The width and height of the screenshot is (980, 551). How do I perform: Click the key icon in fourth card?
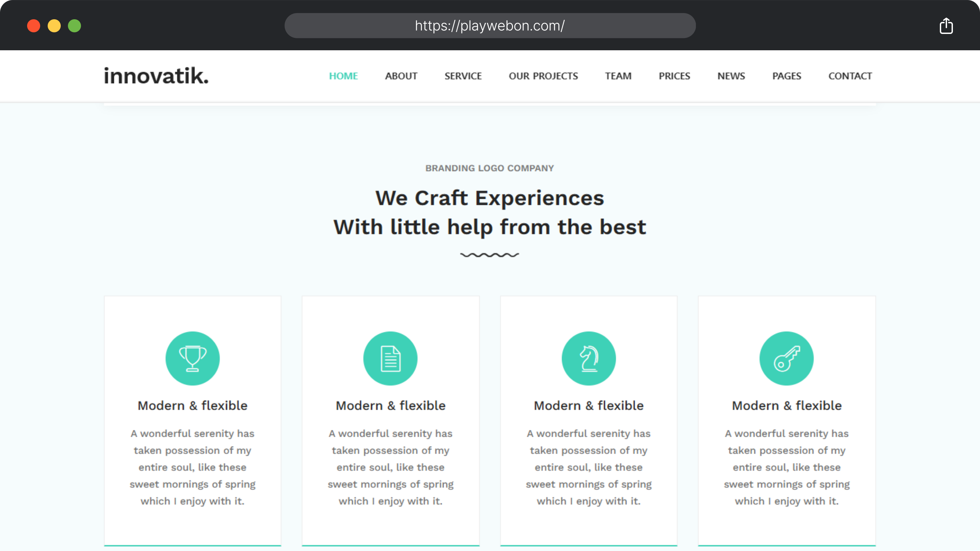click(x=786, y=358)
